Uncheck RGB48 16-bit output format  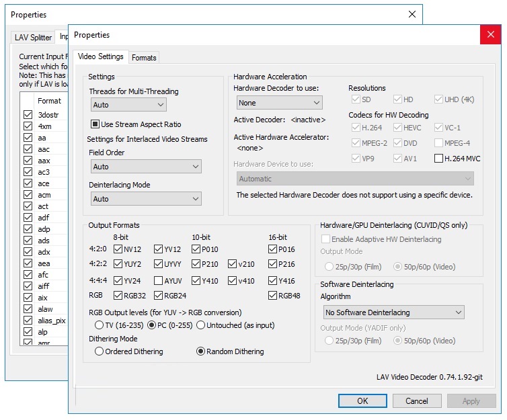pos(272,295)
